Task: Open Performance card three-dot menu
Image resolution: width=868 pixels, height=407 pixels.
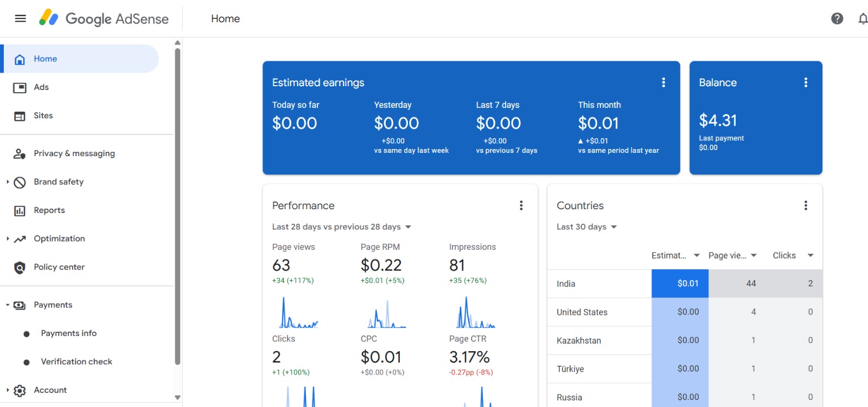Action: click(x=521, y=205)
